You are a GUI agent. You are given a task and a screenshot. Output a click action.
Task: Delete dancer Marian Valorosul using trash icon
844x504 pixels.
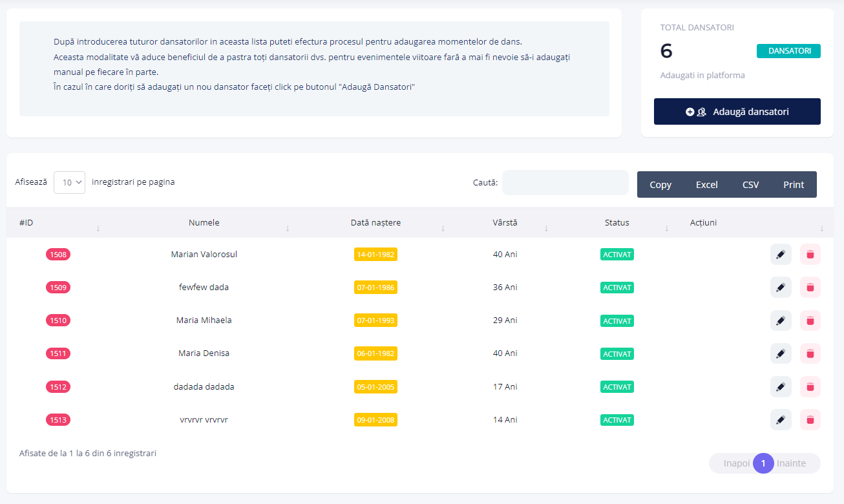[x=810, y=255]
